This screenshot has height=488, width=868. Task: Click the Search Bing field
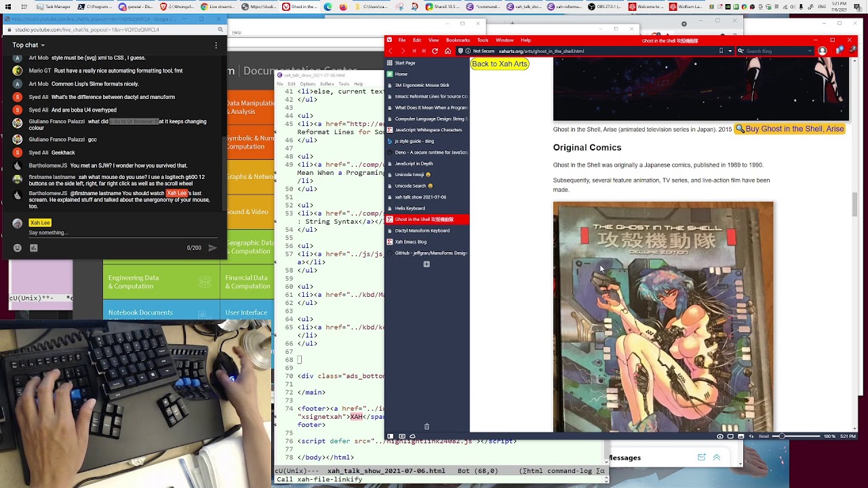776,51
